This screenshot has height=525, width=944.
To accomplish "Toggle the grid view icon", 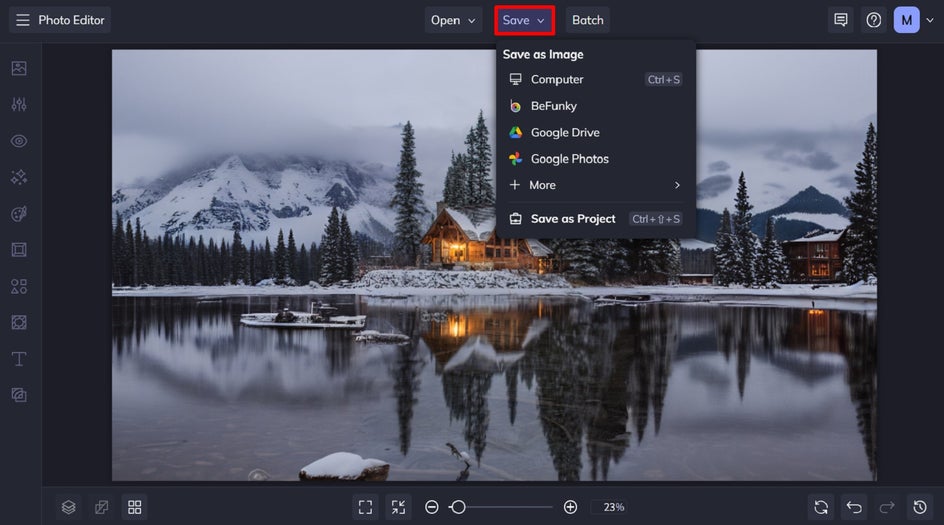I will pos(135,507).
